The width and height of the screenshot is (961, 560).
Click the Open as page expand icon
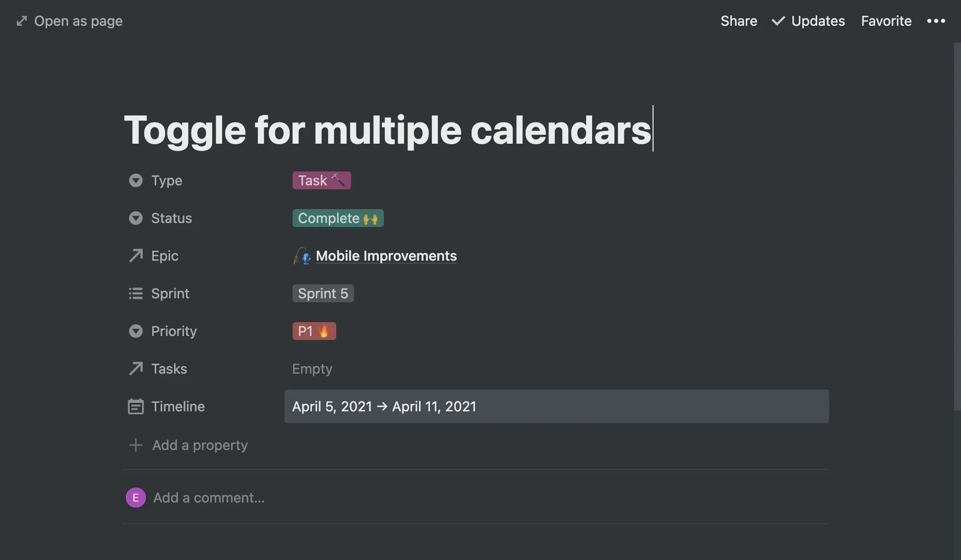(x=21, y=21)
